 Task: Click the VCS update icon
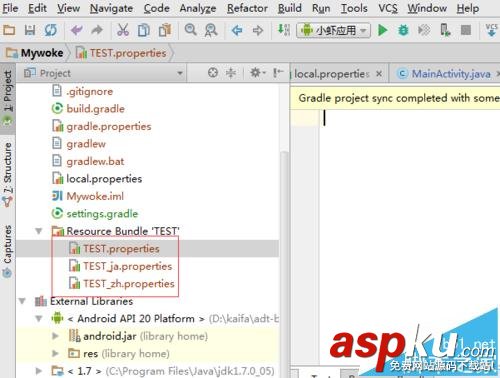click(x=491, y=30)
